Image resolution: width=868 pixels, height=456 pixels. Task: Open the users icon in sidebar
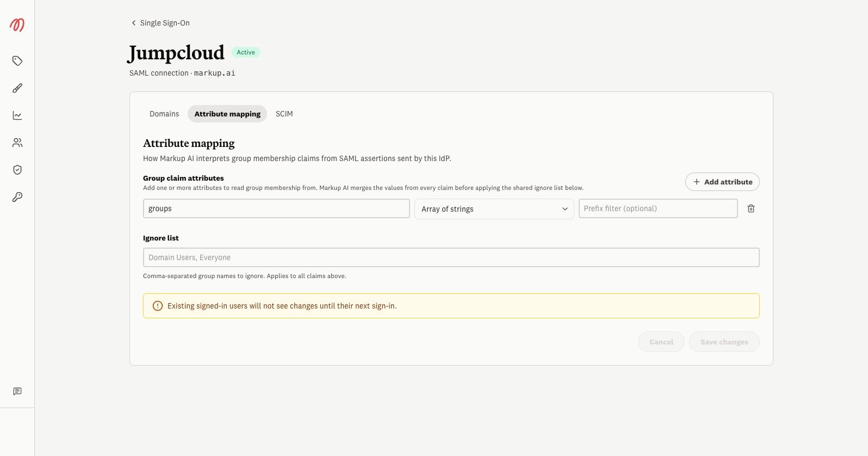17,143
